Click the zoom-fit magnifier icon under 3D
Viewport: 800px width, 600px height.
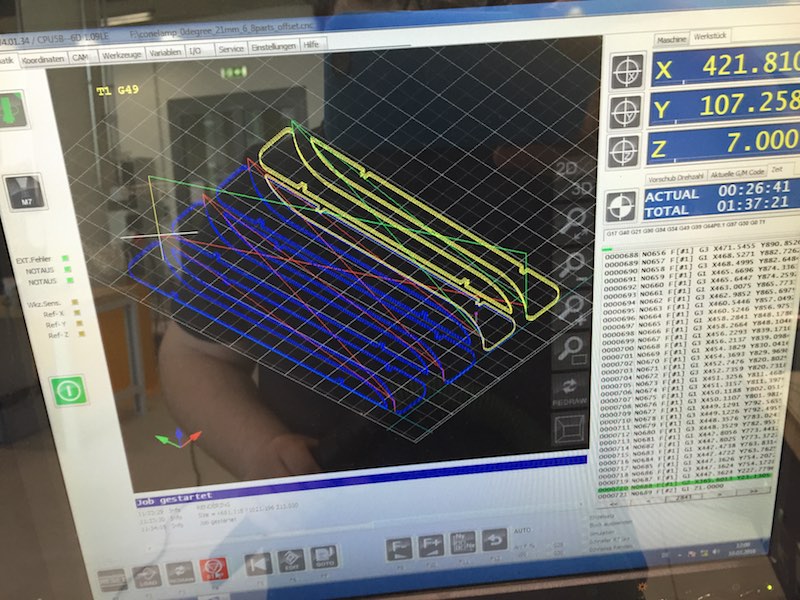click(x=575, y=221)
